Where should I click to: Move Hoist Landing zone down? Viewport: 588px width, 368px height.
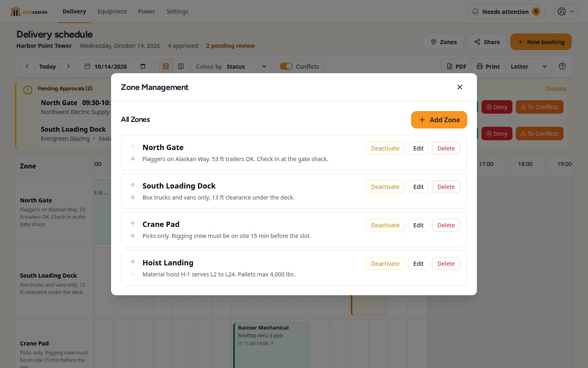(133, 274)
